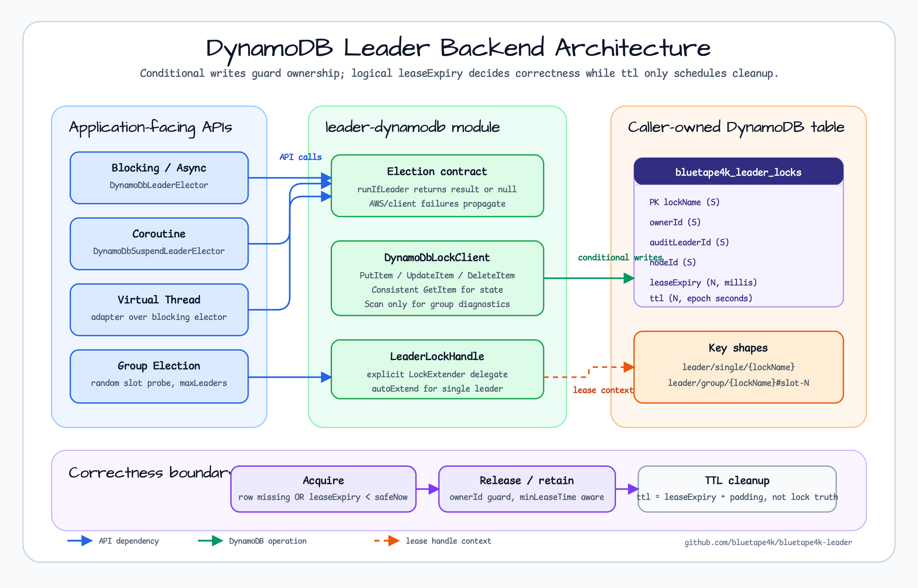
Task: Click 'runIfLeader returns result or null'
Action: [x=437, y=189]
